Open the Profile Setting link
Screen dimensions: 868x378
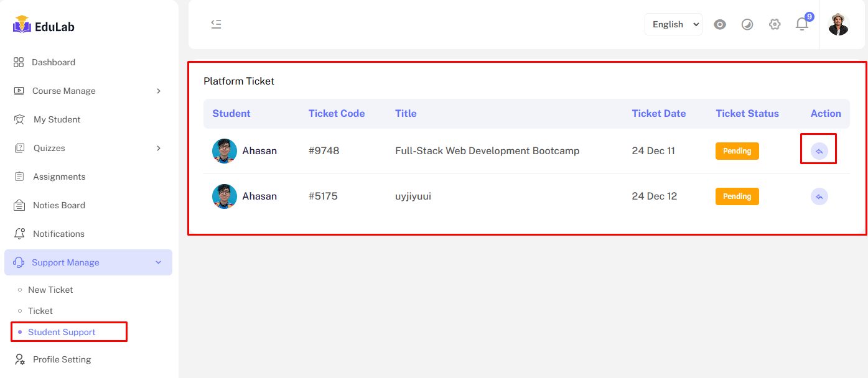[x=62, y=359]
